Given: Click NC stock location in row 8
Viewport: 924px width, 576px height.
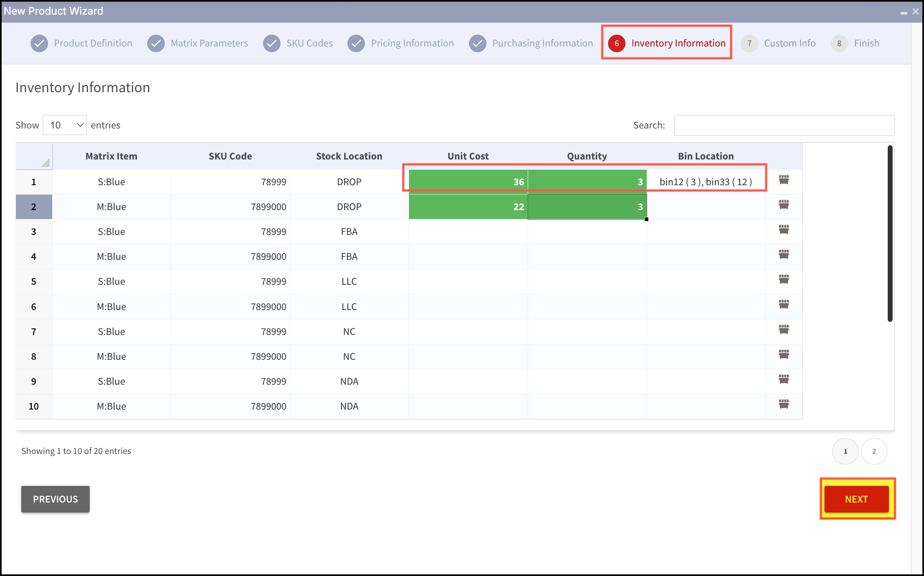Looking at the screenshot, I should [x=349, y=357].
